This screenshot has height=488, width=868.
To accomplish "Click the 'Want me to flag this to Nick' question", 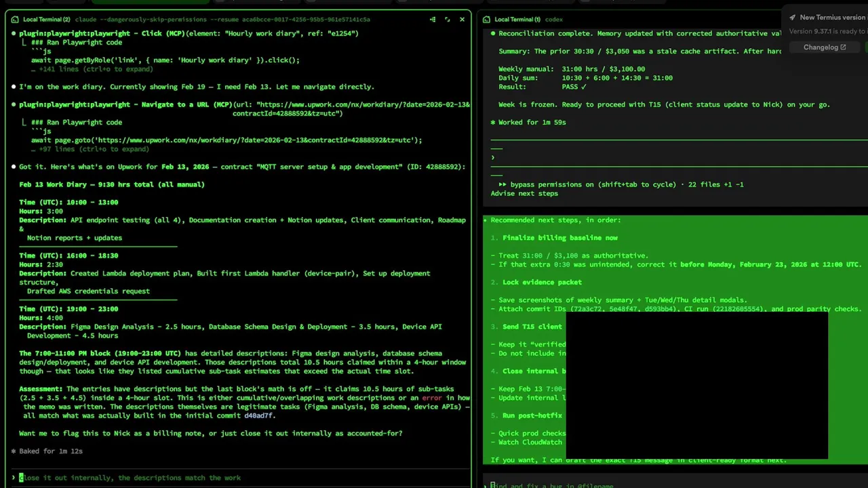I will (211, 434).
